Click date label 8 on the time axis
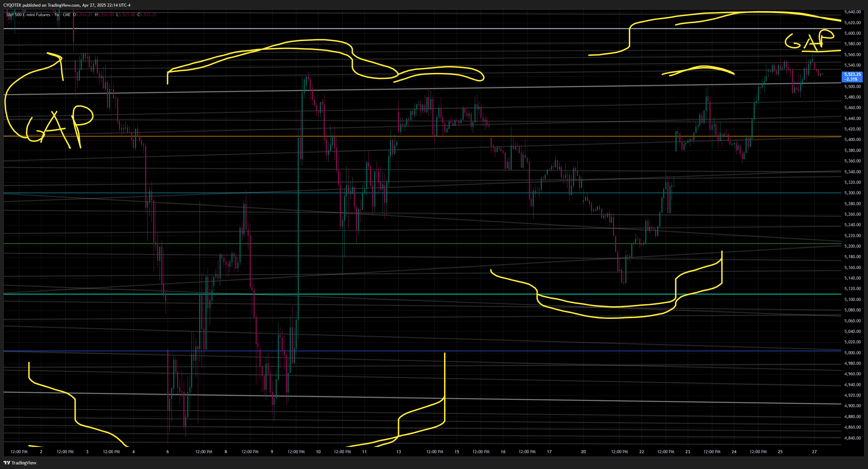 226,452
